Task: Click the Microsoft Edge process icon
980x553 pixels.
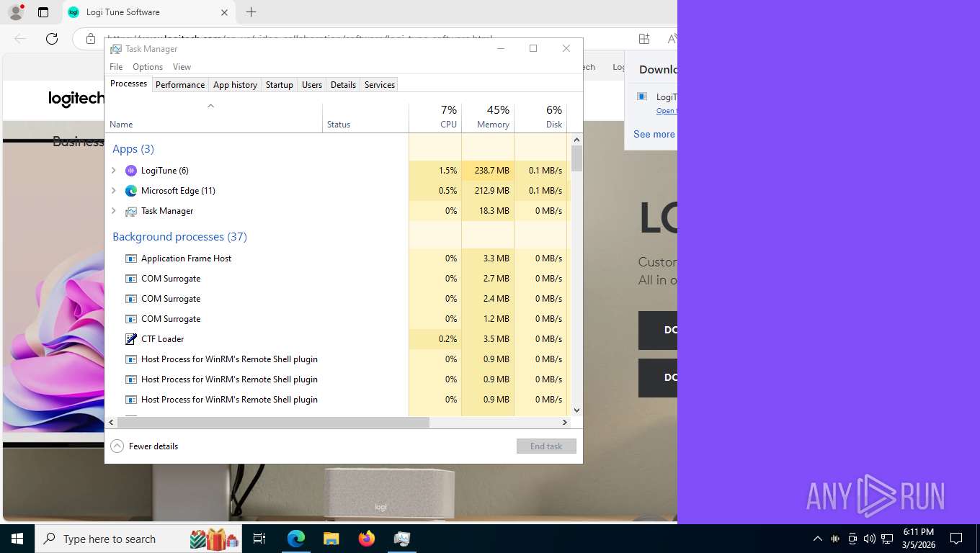Action: (130, 191)
